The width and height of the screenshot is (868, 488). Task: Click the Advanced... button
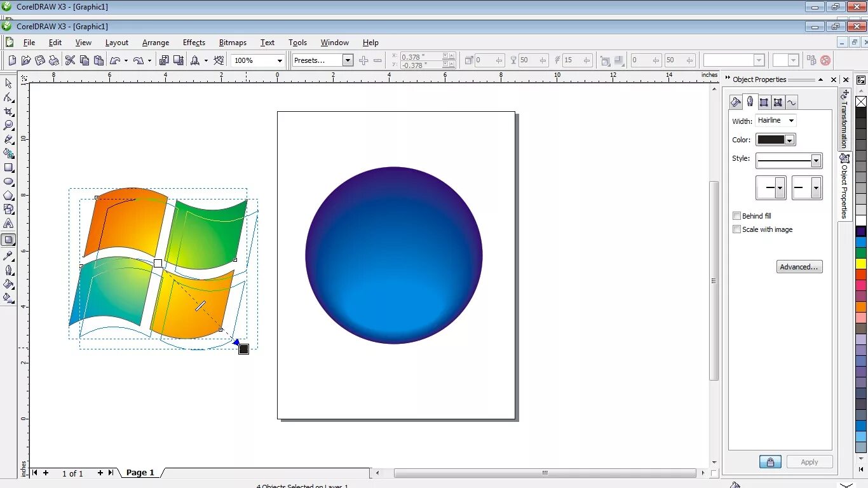[x=799, y=267]
